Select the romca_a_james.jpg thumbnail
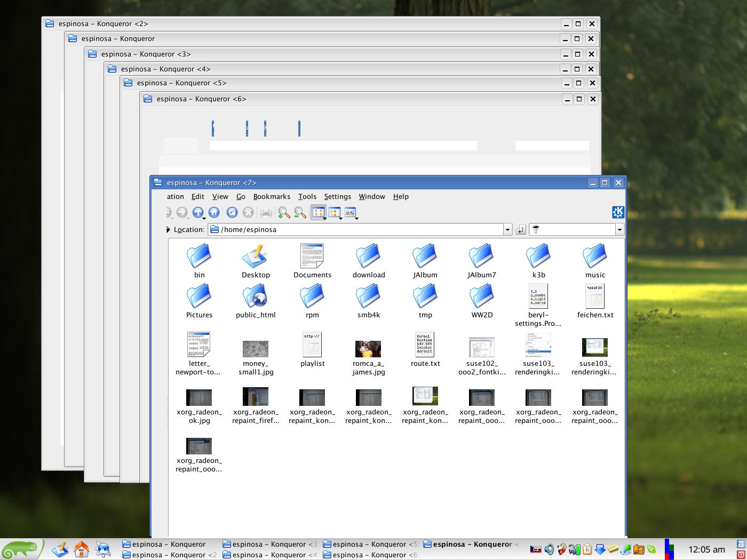This screenshot has width=747, height=560. click(369, 349)
